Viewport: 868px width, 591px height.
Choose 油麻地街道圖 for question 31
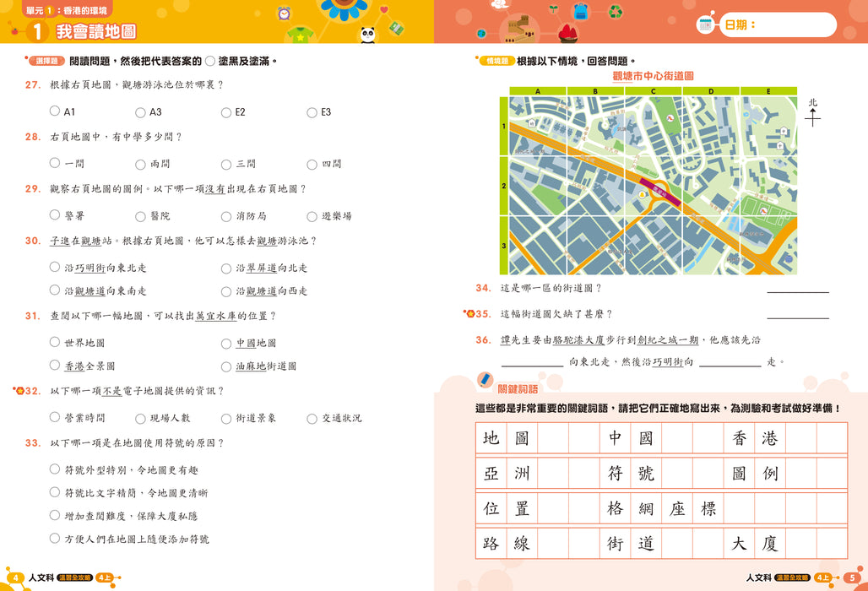pyautogui.click(x=225, y=367)
